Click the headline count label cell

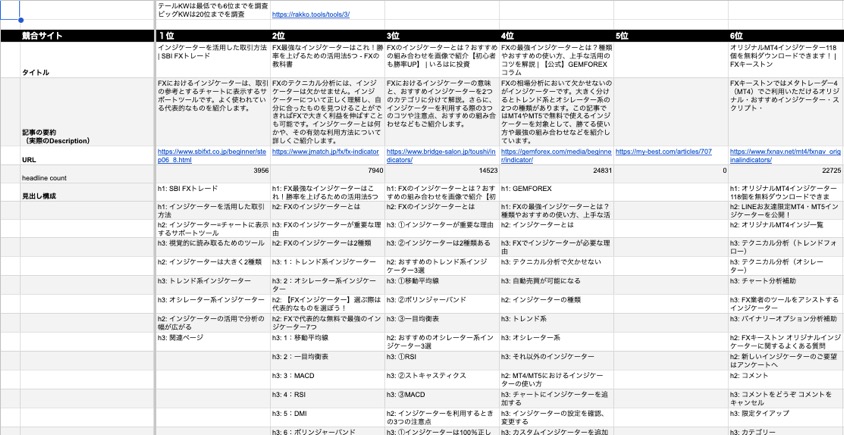pyautogui.click(x=45, y=177)
